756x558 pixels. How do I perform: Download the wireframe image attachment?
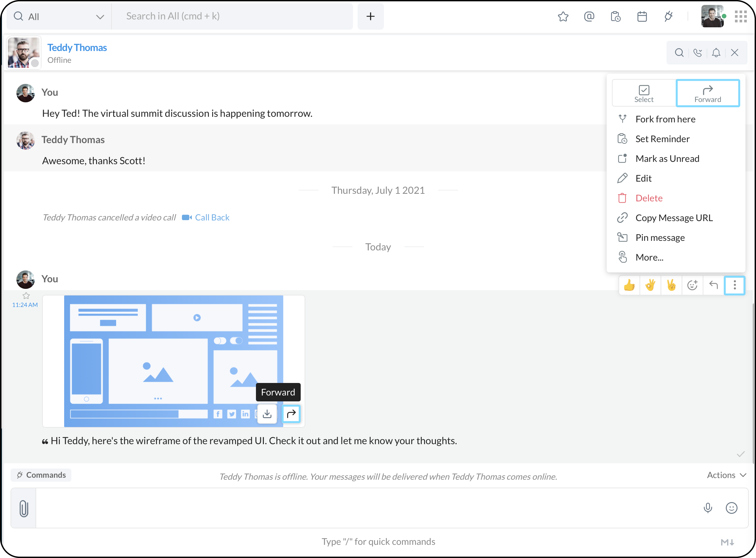[267, 414]
